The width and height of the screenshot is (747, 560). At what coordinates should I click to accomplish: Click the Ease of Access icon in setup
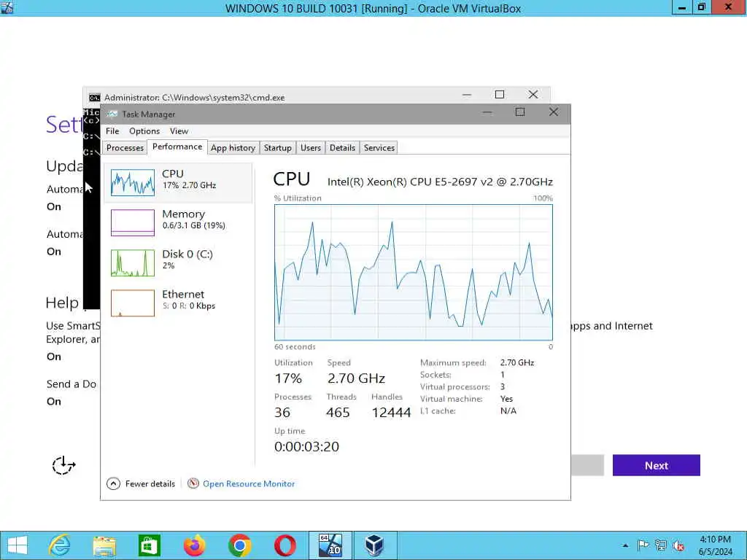click(63, 465)
